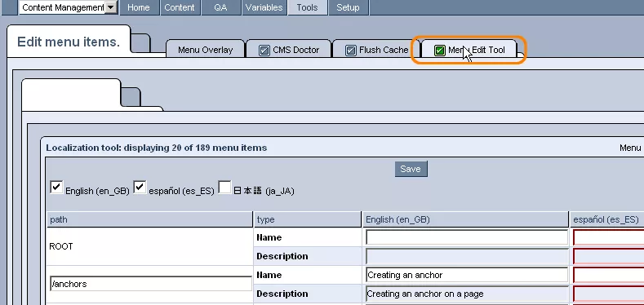Viewport: 644px width, 305px height.
Task: Click the ROOT español Name field
Action: pyautogui.click(x=608, y=237)
